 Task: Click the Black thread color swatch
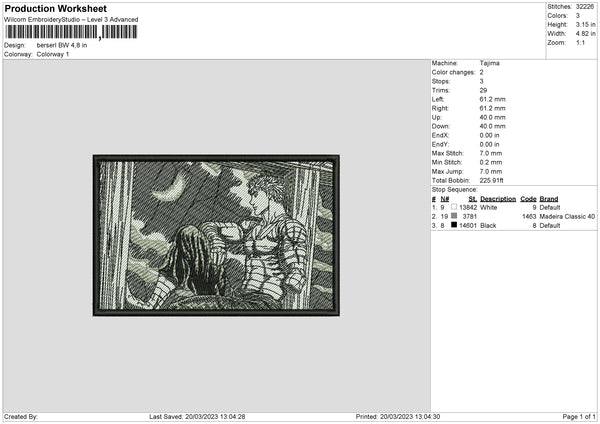click(x=454, y=225)
